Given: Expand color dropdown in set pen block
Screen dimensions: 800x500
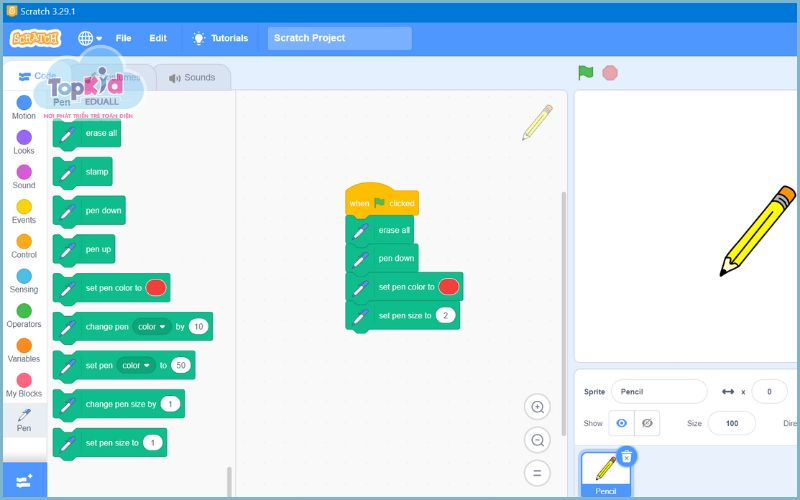Looking at the screenshot, I should [x=136, y=366].
